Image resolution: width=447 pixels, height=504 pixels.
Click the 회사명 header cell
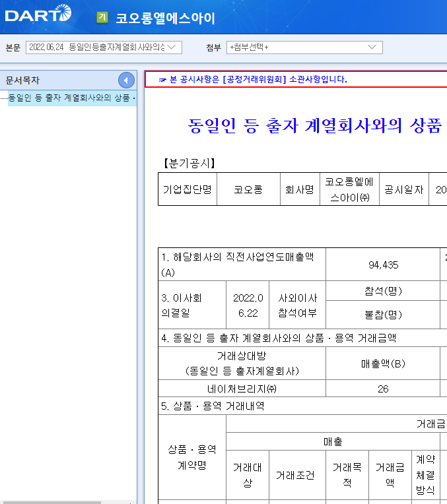tap(300, 189)
